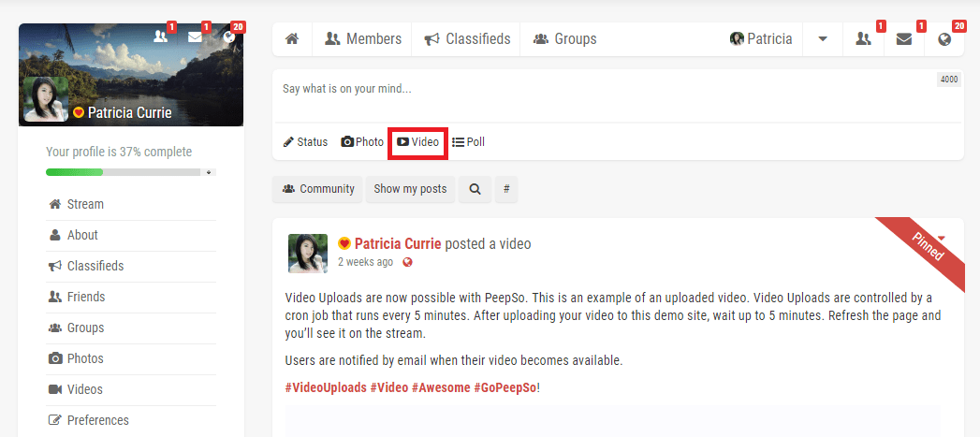Click 'Your profile is 37% complete' text
Screen dimensions: 980x437
tap(119, 152)
